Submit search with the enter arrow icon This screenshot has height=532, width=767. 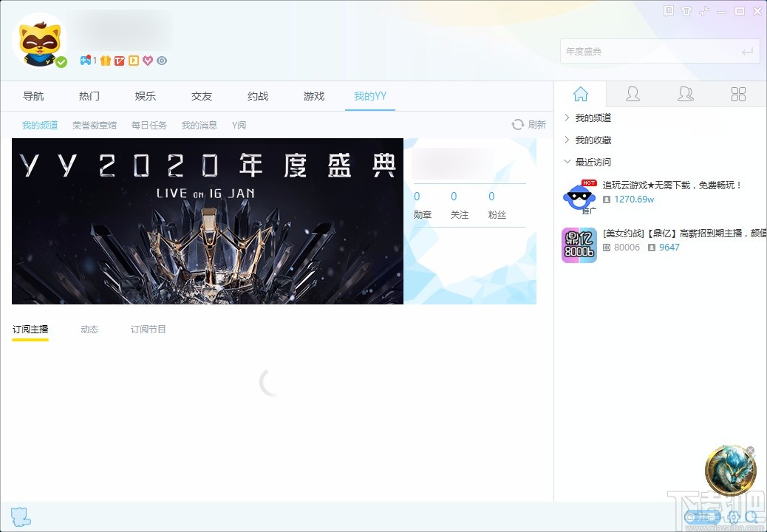(747, 51)
